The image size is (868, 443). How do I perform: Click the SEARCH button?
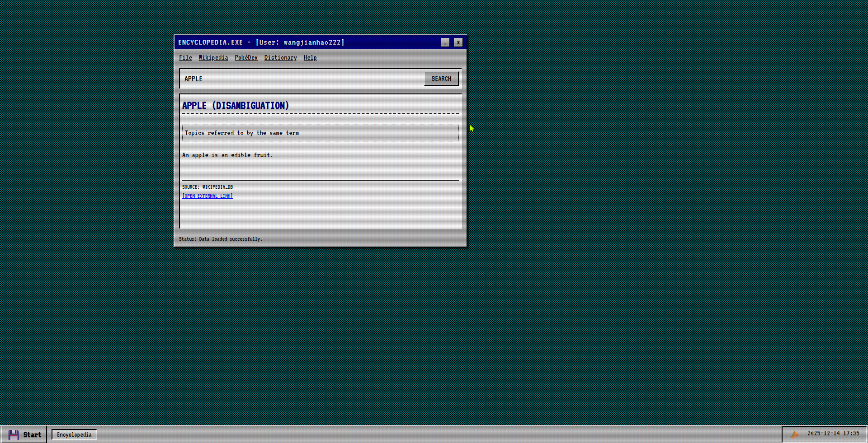[441, 79]
